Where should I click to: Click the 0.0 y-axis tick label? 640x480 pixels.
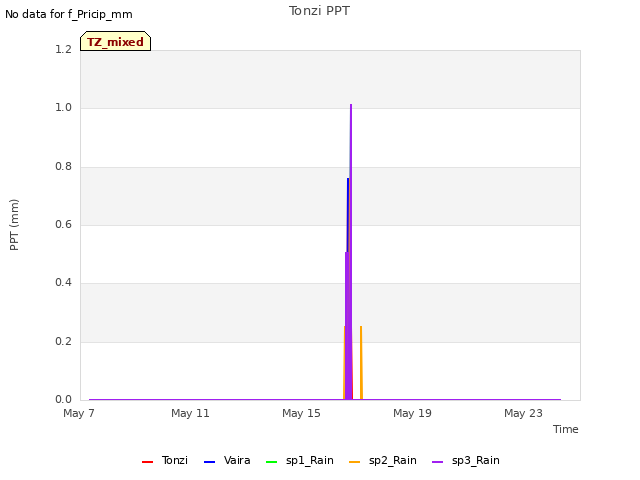coord(63,399)
